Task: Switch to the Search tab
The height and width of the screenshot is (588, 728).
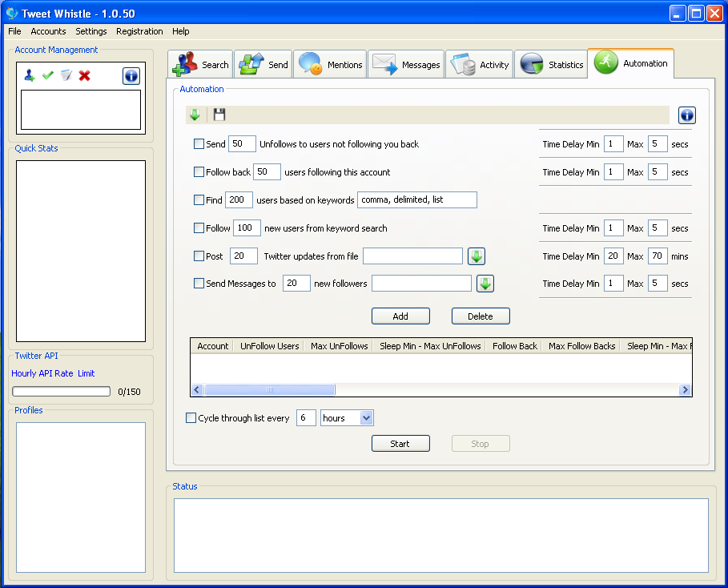Action: 200,64
